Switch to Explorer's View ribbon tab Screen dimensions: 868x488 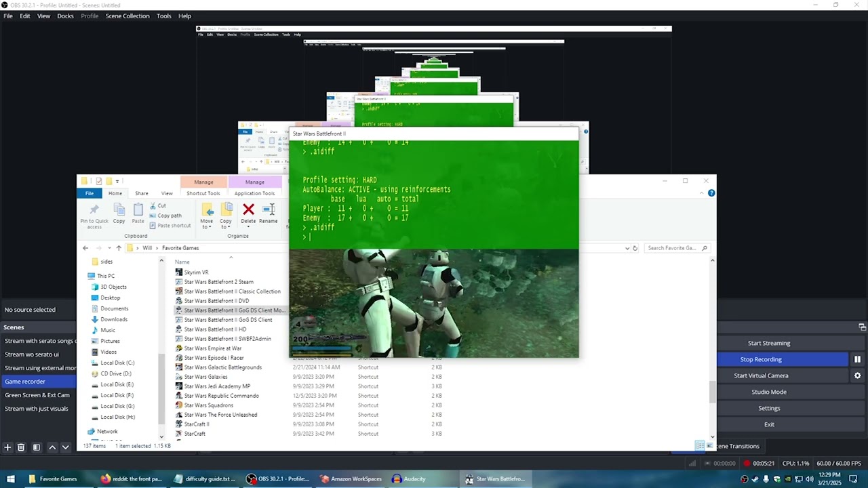point(167,193)
